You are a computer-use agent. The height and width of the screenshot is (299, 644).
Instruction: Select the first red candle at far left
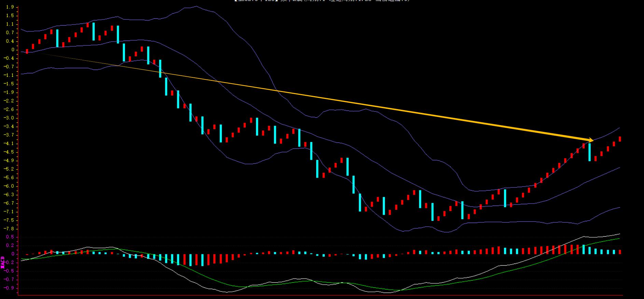coord(27,51)
